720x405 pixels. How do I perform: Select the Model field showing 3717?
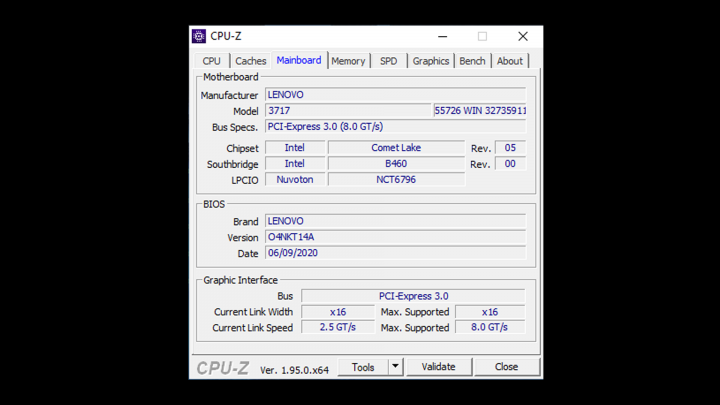tap(347, 111)
